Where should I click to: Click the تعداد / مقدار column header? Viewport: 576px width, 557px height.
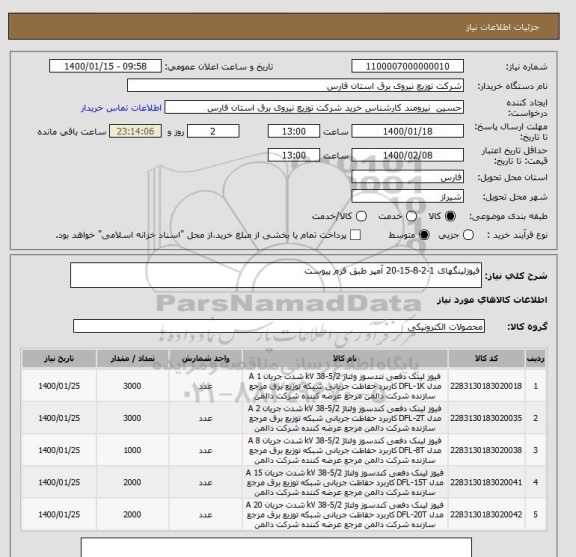[133, 359]
